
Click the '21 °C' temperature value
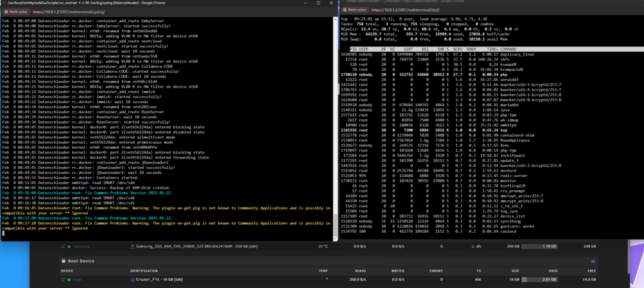(x=323, y=247)
